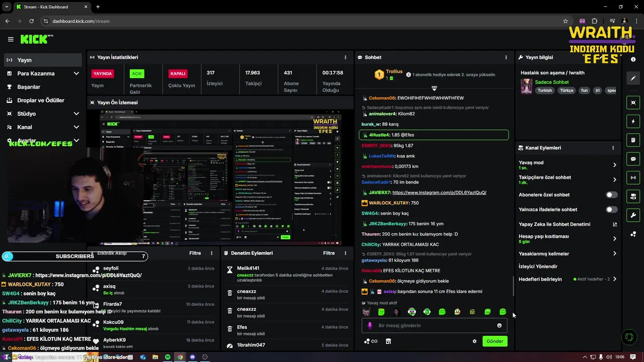Expand Hedefleri belirleyin chevron

(614, 279)
